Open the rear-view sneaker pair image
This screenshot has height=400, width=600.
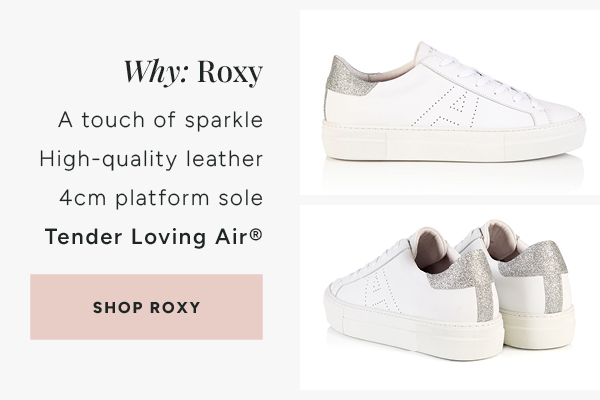450,297
